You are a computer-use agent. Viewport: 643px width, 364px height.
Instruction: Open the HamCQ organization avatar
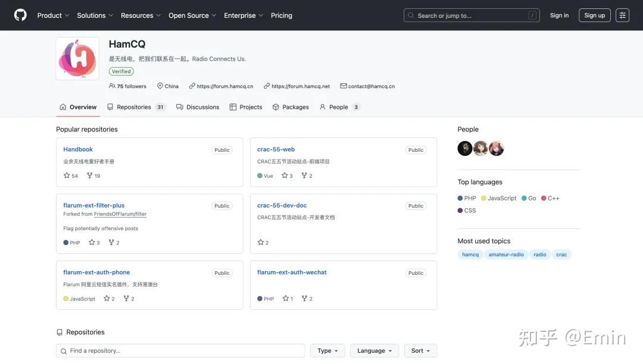[x=77, y=58]
